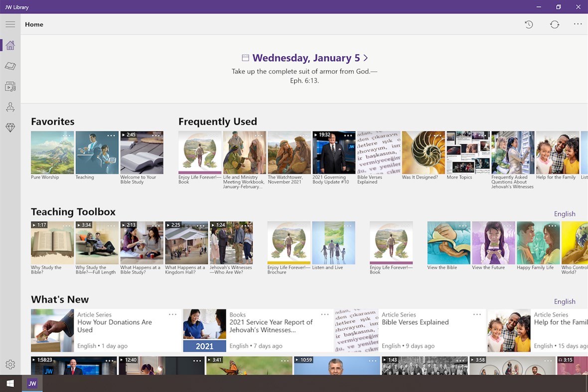The height and width of the screenshot is (392, 588).
Task: Open the Meetings section in the sidebar
Action: tap(10, 107)
